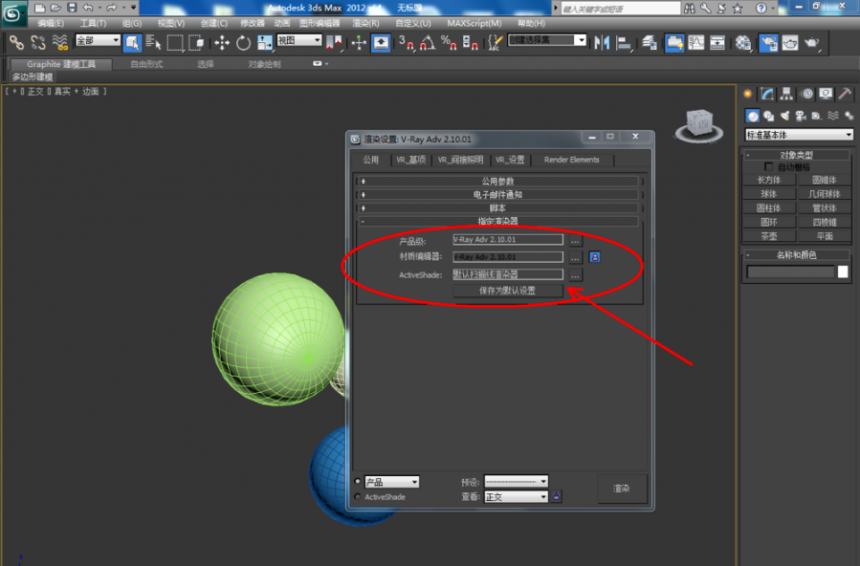Open the Material Editor checkered sphere icon
The width and height of the screenshot is (860, 566).
pyautogui.click(x=743, y=42)
